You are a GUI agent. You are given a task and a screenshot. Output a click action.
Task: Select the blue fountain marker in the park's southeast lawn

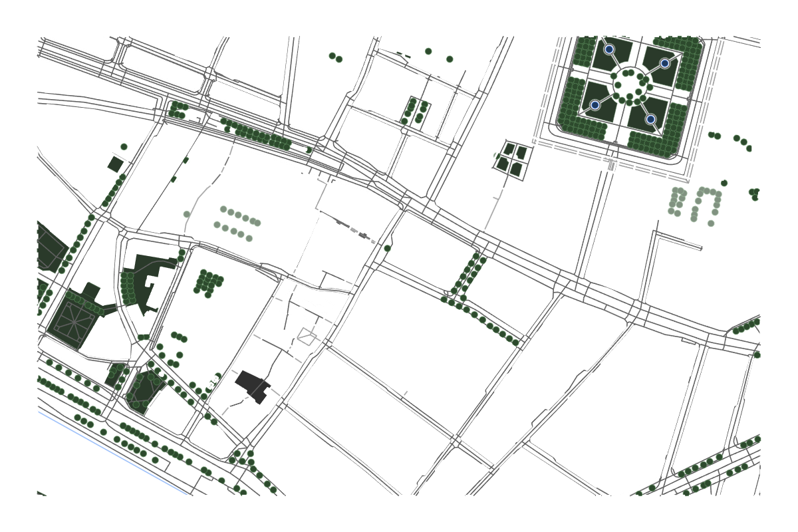[650, 119]
